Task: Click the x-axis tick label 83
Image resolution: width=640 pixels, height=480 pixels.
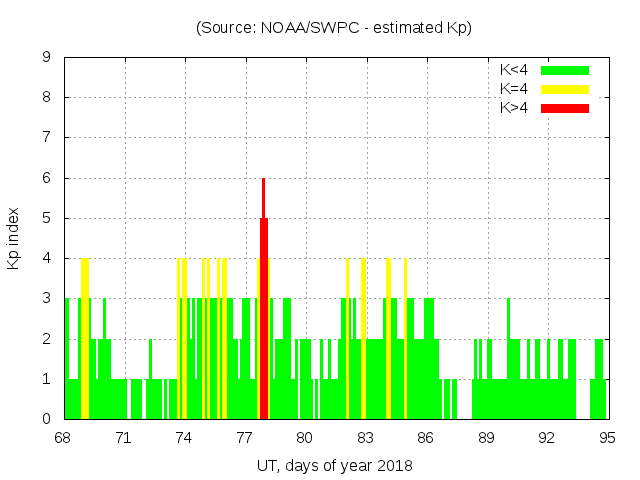Action: coord(366,437)
